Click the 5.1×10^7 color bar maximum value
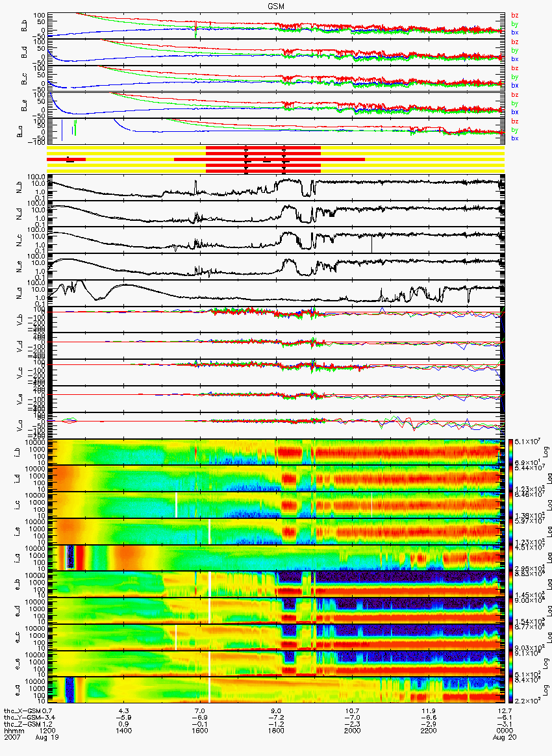The width and height of the screenshot is (552, 756). pyautogui.click(x=526, y=442)
